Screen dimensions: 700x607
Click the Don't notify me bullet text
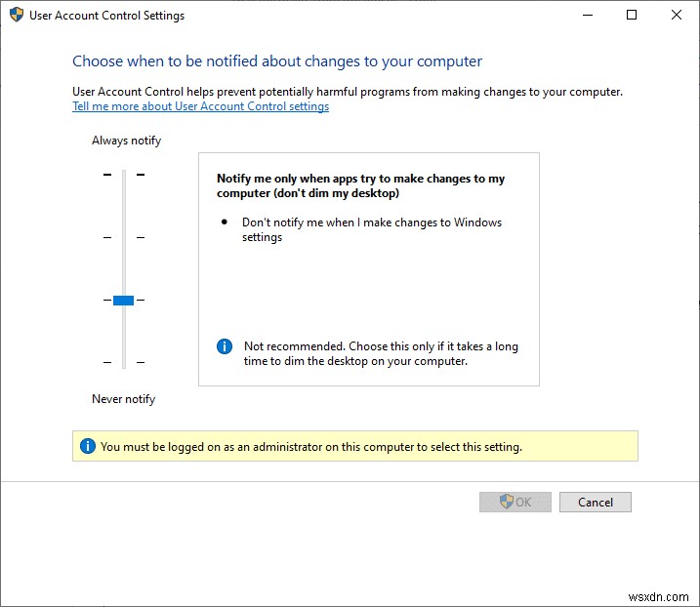click(372, 229)
